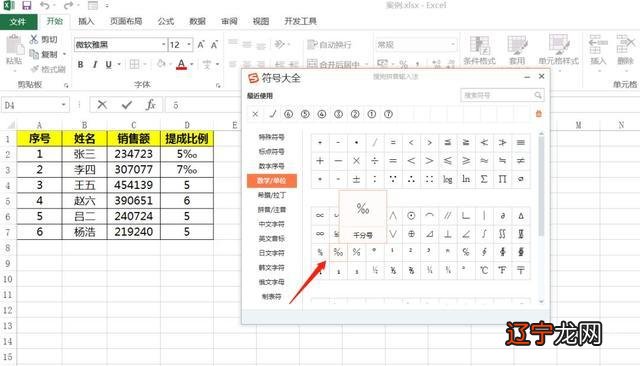Save the workbook with the floppy icon
Viewport: 640px width, 366px height.
tap(27, 6)
